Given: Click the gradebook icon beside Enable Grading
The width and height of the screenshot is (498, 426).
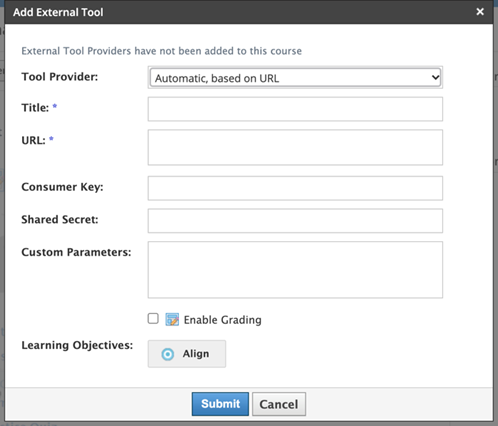Looking at the screenshot, I should coord(172,319).
